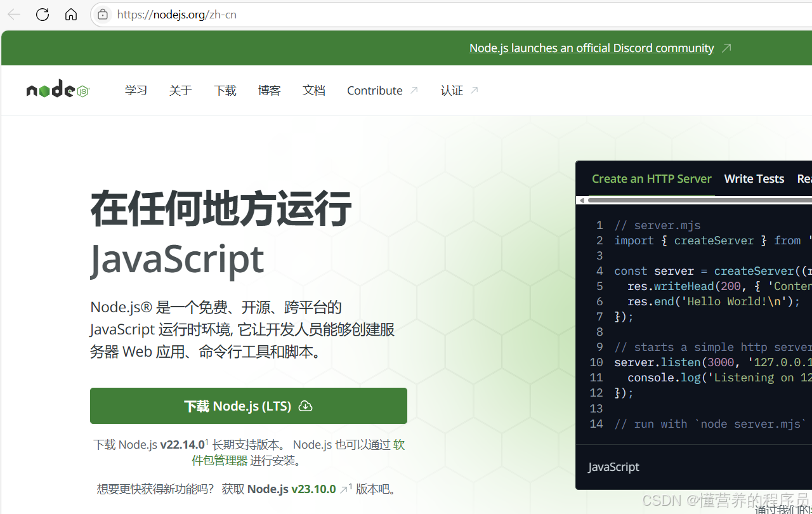Go to browser home icon
The image size is (812, 514).
(x=71, y=14)
